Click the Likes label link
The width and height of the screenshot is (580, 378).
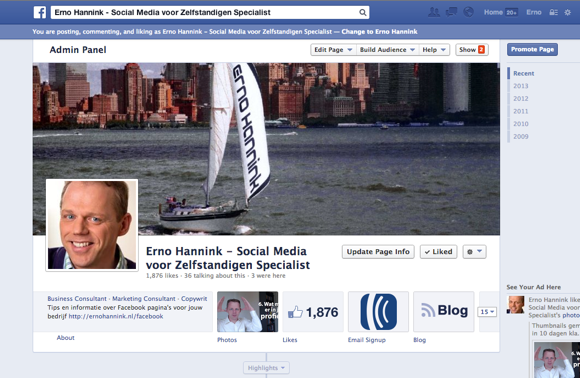290,340
